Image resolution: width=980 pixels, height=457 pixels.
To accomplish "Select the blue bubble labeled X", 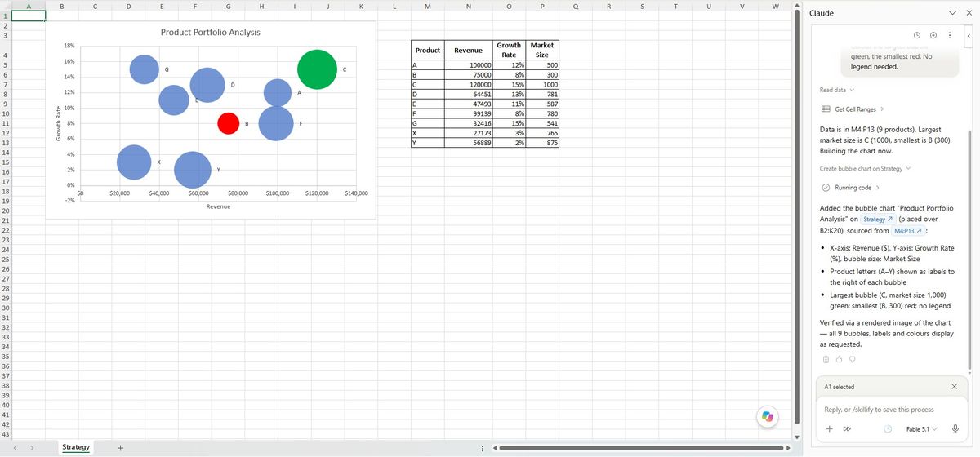I will (x=134, y=162).
